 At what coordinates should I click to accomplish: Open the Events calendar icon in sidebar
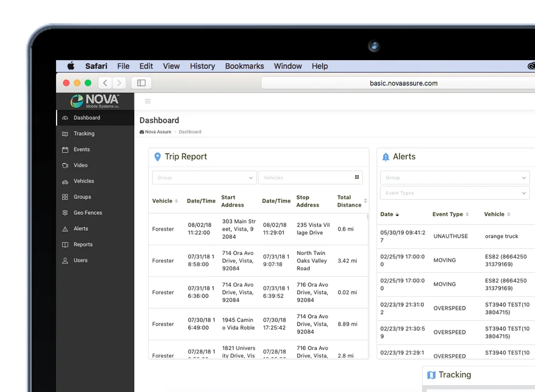pos(65,150)
